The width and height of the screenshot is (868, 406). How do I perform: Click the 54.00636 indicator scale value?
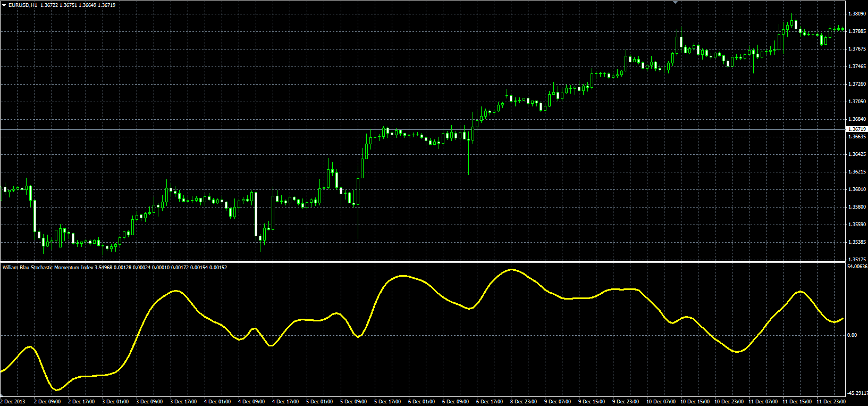(857, 266)
